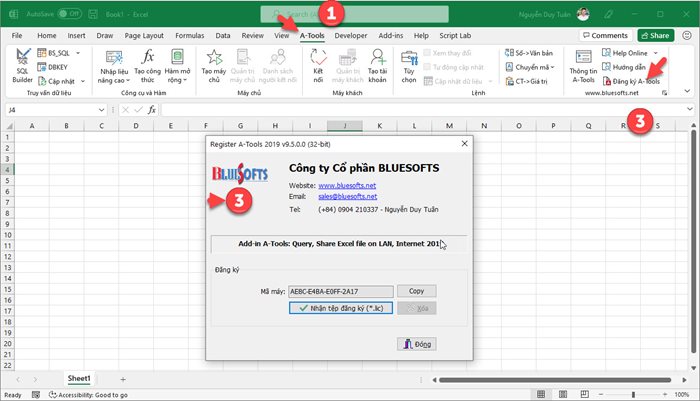The height and width of the screenshot is (401, 700).
Task: Click the macro recording status icon
Action: (x=36, y=395)
